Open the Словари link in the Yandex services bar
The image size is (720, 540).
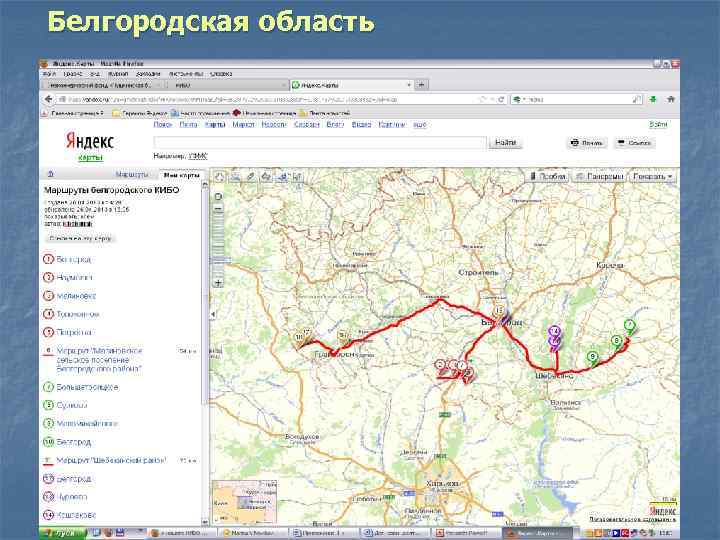(307, 124)
